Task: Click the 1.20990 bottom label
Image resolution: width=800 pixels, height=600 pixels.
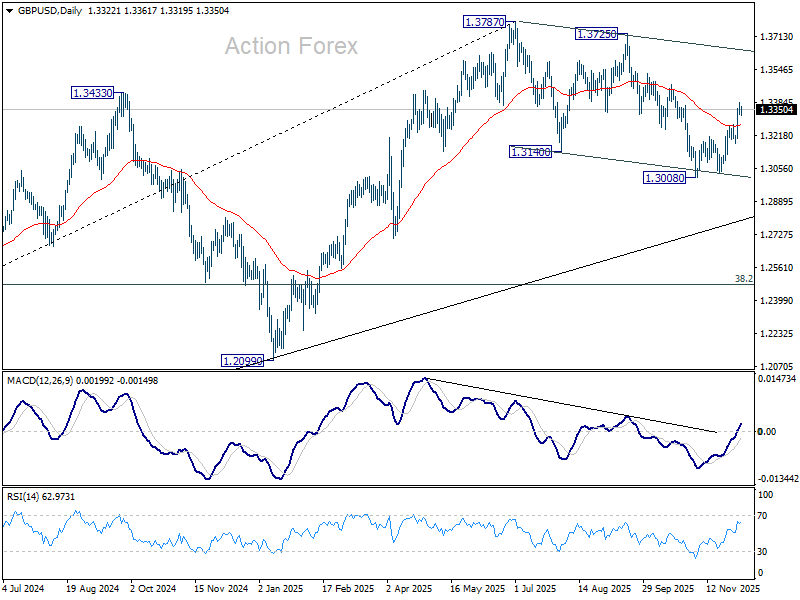Action: [x=242, y=361]
